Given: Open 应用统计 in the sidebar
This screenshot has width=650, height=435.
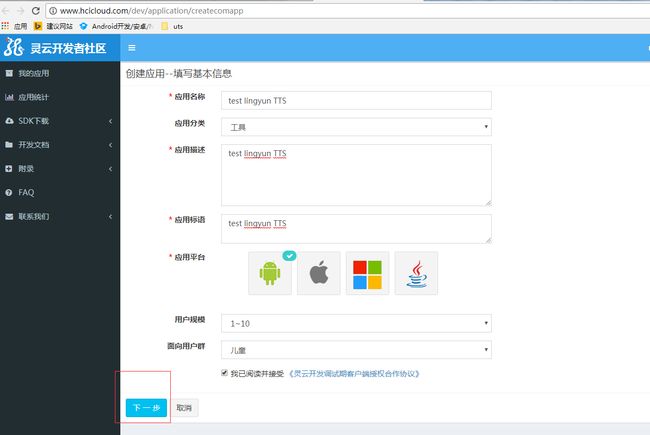Looking at the screenshot, I should 60,97.
